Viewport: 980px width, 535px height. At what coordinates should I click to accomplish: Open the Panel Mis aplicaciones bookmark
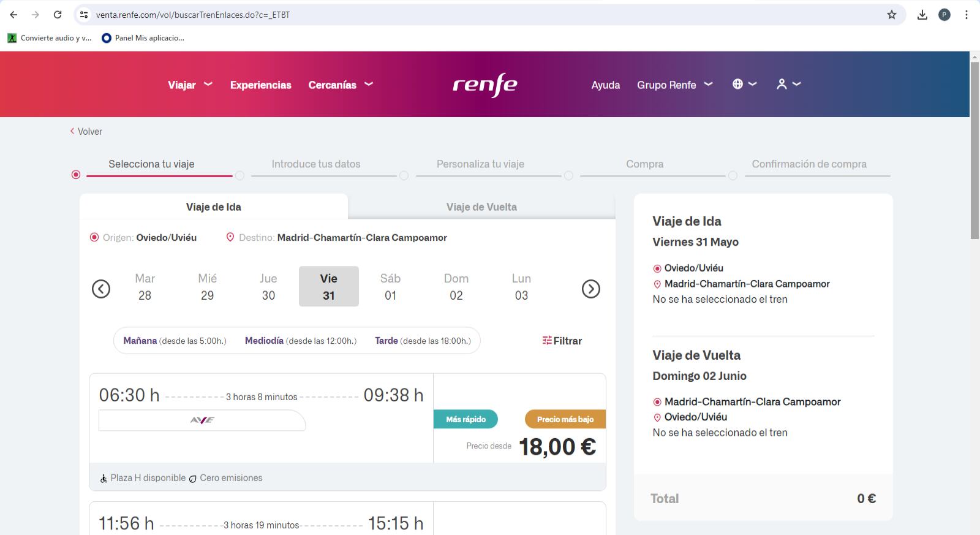click(143, 38)
